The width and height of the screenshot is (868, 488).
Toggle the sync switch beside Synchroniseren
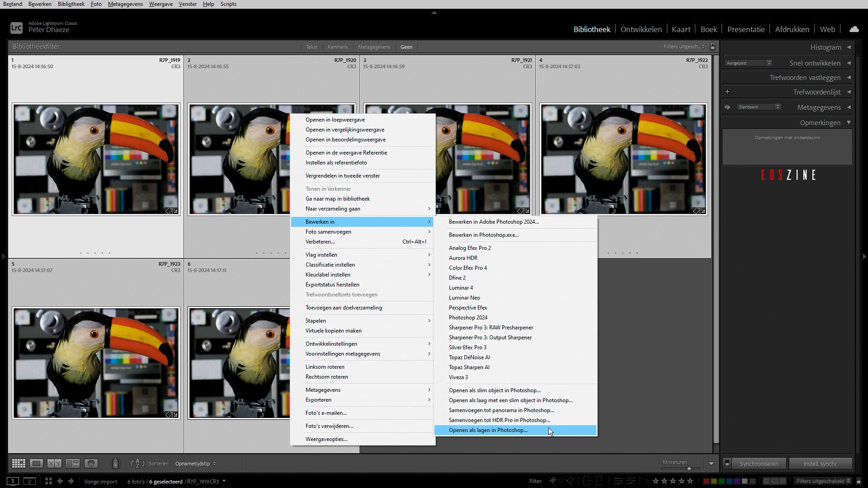(727, 464)
